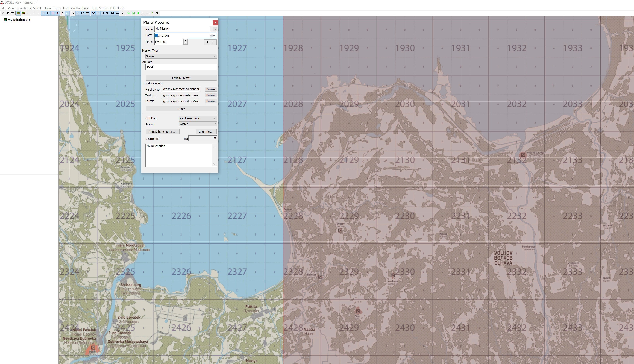Open the Location Database menu
The image size is (634, 364).
click(x=76, y=8)
